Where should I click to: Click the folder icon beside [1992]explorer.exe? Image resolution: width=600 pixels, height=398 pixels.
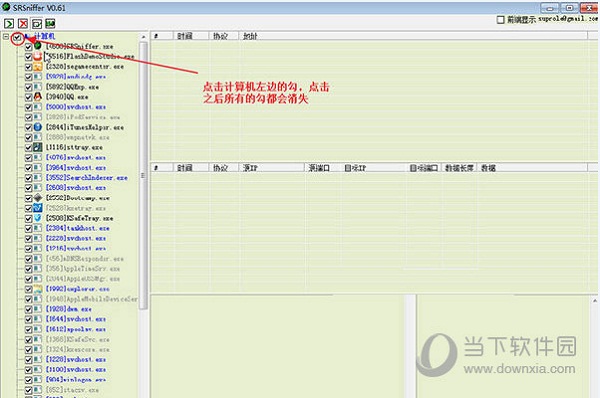38,289
